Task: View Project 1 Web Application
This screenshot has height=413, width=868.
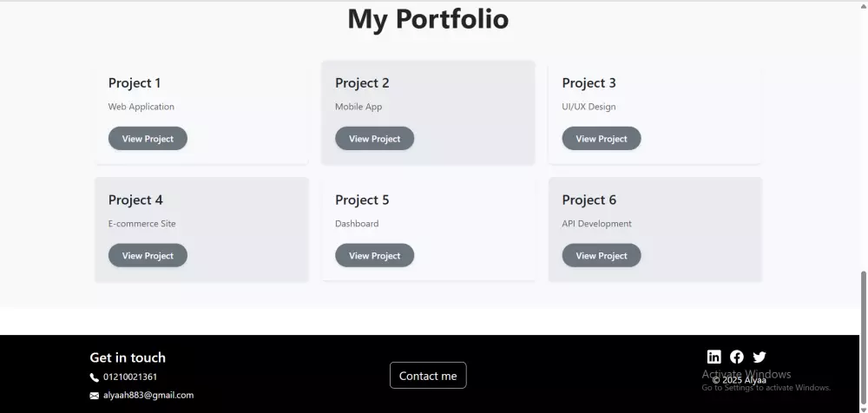Action: [x=148, y=139]
